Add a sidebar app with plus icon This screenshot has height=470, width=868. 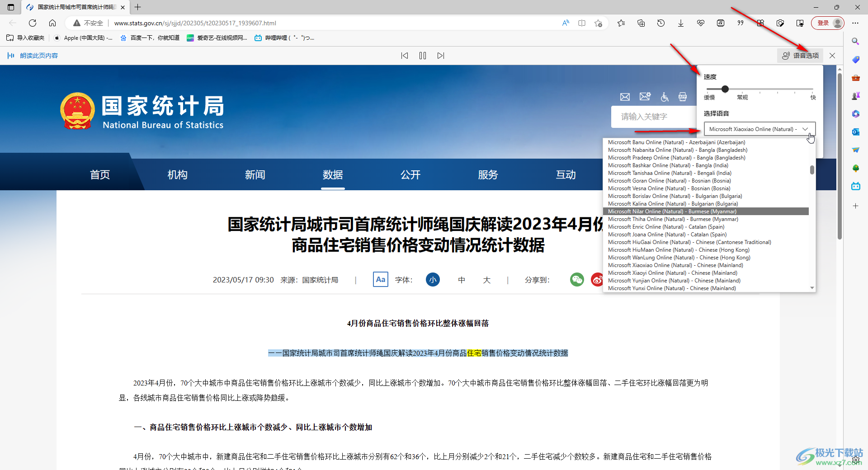[x=855, y=206]
